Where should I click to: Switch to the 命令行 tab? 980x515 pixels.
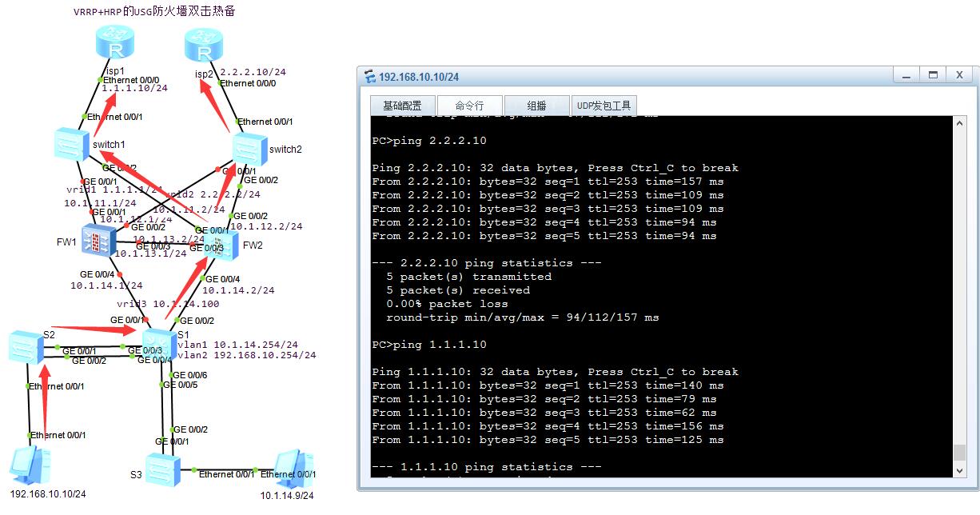tap(470, 106)
